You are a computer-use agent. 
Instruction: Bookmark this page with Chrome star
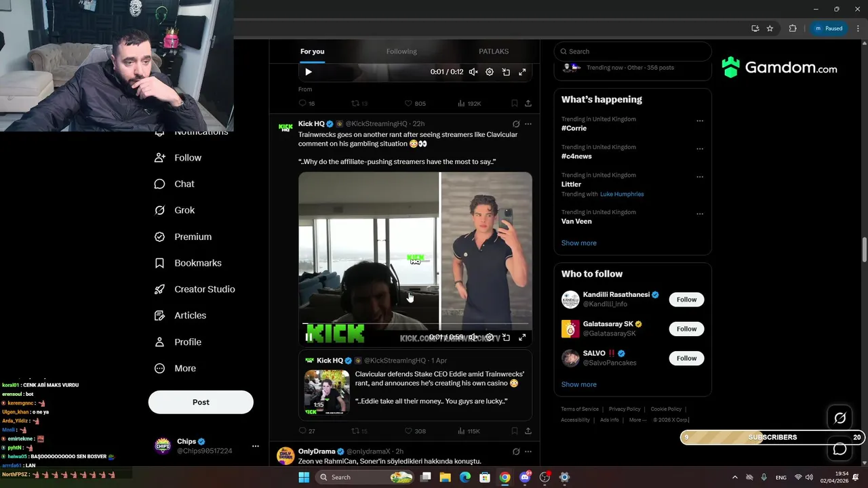(770, 28)
